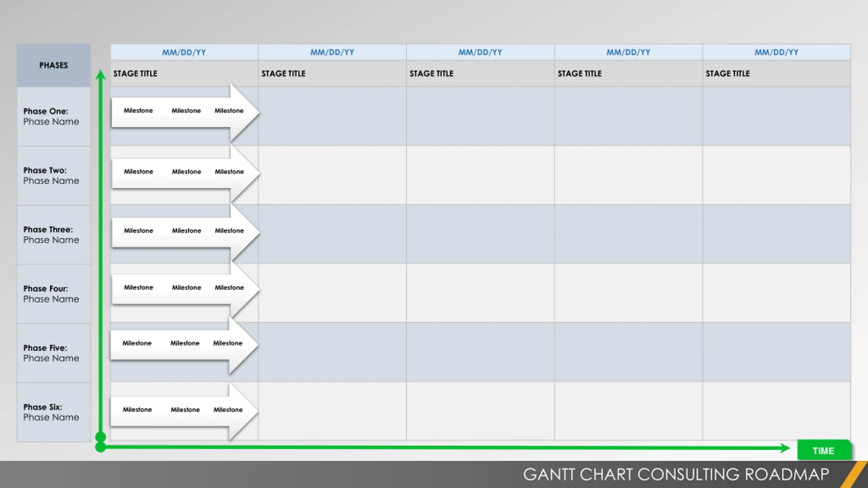The height and width of the screenshot is (488, 868).
Task: Select the last Milestone in Phase Six's arrow
Action: (x=228, y=409)
